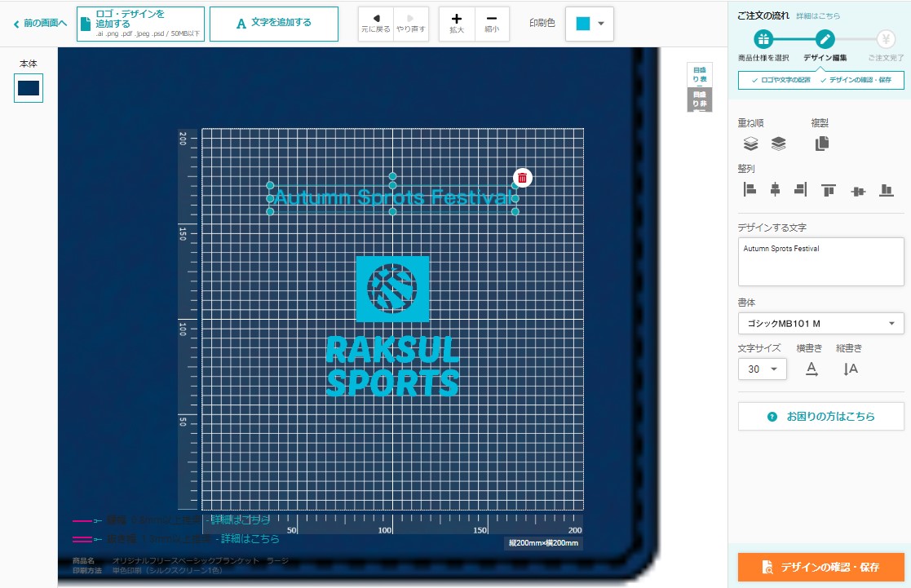
Task: Open 詳細はこちら on the 線幅 line
Action: (x=240, y=520)
